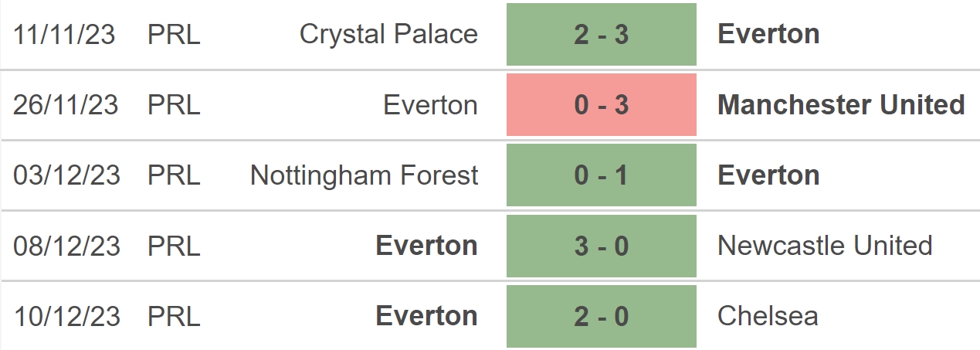Viewport: 980px width, 350px height.
Task: Click Everton facing Newcastle United
Action: point(426,246)
